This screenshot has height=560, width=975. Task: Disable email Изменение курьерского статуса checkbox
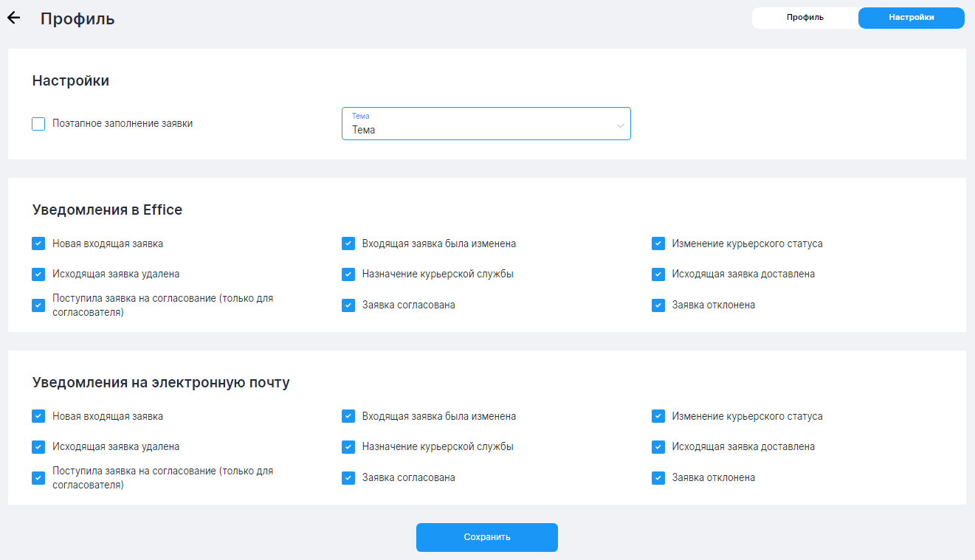coord(658,416)
